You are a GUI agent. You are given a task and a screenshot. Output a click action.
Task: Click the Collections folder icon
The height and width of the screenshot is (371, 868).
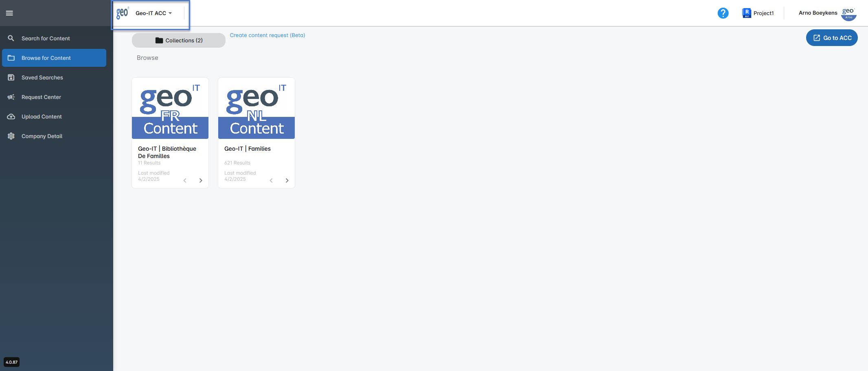click(x=159, y=40)
